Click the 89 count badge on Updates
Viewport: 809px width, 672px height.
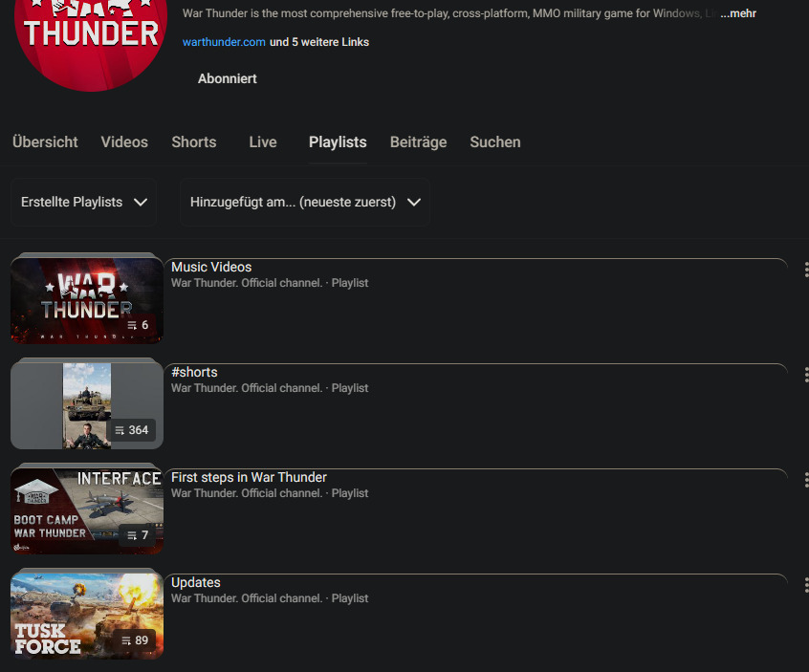pos(135,640)
